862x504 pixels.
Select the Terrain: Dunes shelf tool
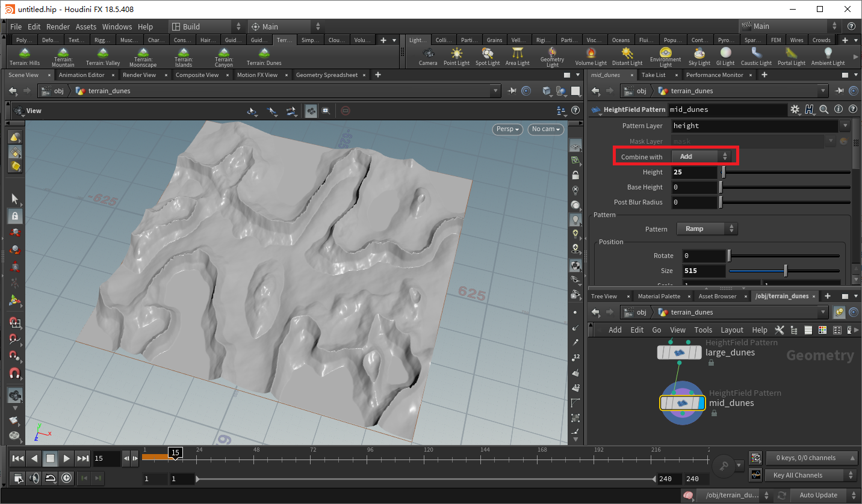264,58
